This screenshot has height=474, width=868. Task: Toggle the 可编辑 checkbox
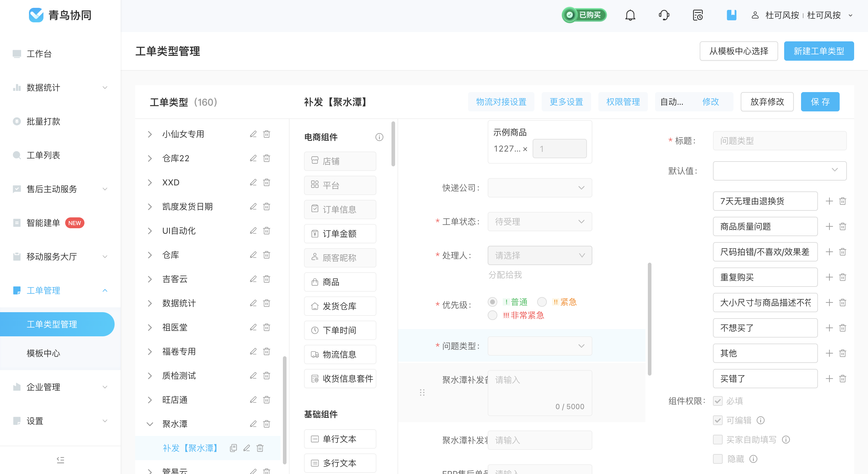pos(718,420)
